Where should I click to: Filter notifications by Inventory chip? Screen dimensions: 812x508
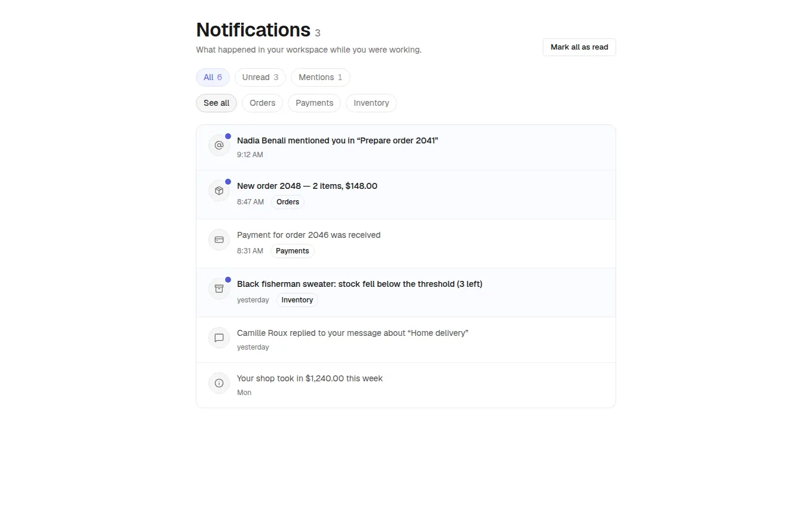(x=371, y=103)
